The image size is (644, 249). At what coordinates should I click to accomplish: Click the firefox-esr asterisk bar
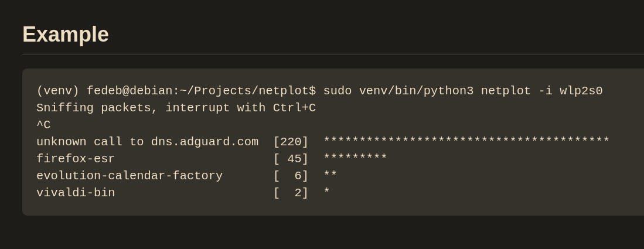click(x=355, y=159)
